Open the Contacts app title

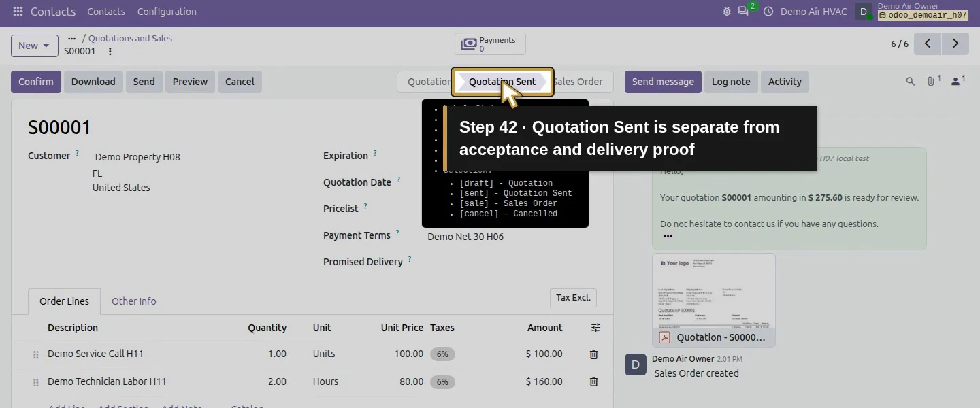pyautogui.click(x=53, y=12)
